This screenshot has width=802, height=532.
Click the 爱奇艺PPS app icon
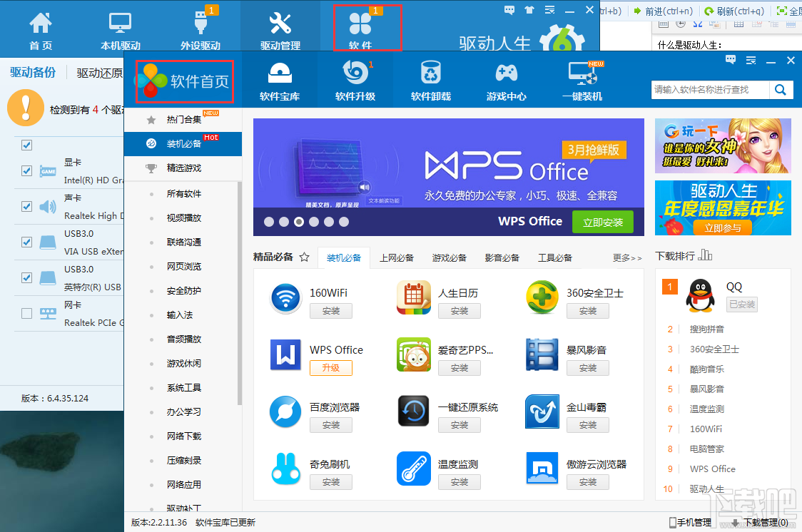click(x=414, y=354)
